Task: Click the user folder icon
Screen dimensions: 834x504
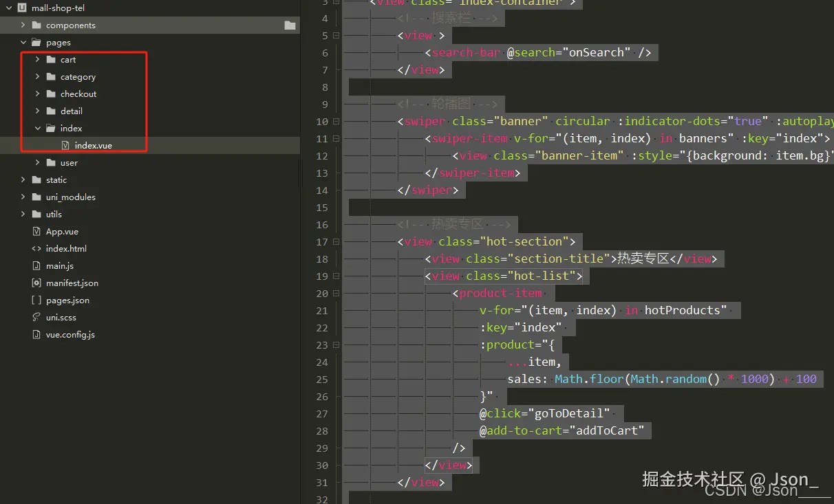Action: click(50, 163)
